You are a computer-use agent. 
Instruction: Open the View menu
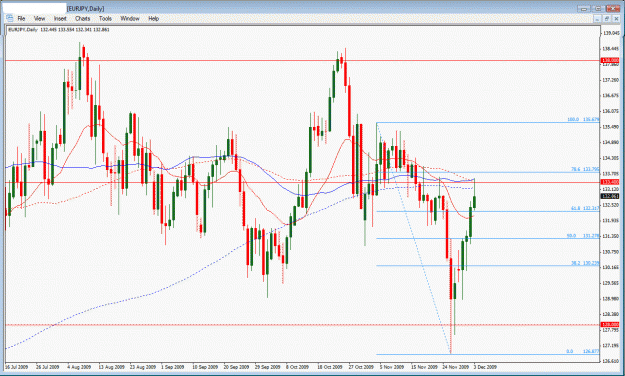pyautogui.click(x=39, y=18)
